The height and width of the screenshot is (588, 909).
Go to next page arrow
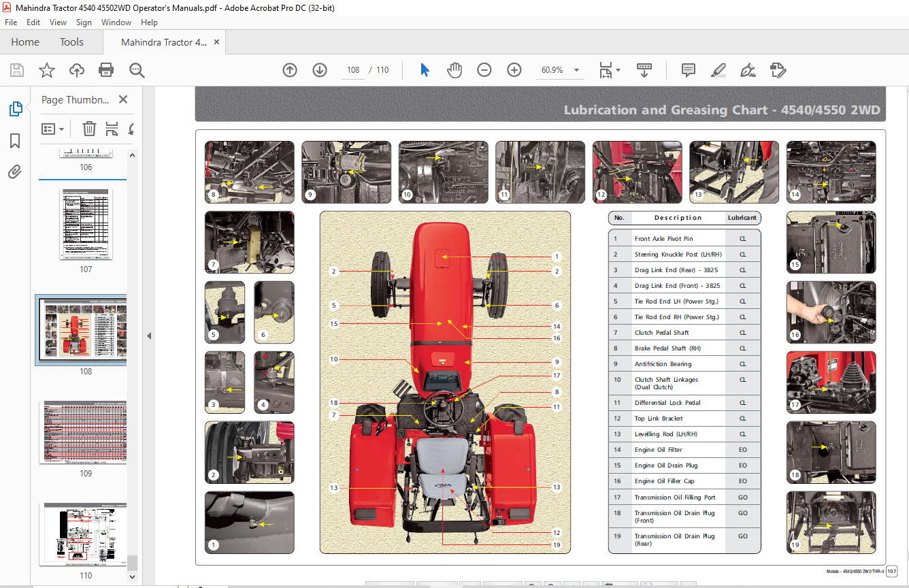tap(320, 70)
